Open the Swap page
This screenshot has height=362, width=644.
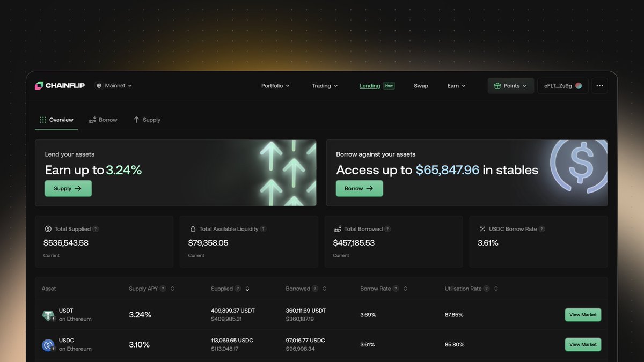click(421, 86)
